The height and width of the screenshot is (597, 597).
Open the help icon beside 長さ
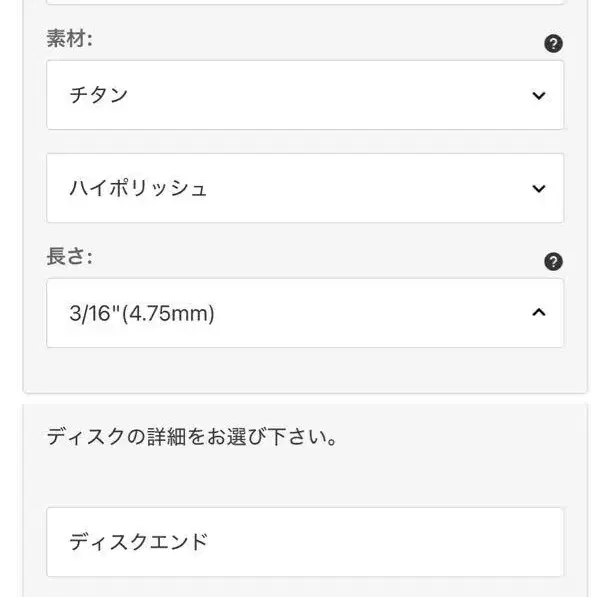[553, 262]
